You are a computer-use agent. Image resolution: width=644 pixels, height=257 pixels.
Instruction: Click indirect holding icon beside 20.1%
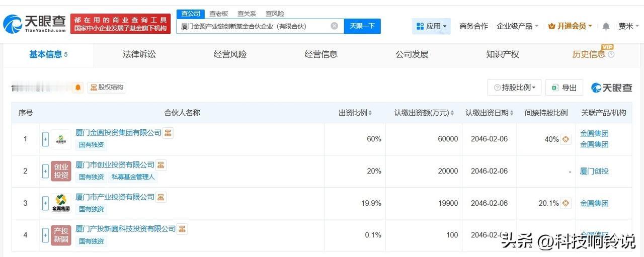[x=566, y=203]
